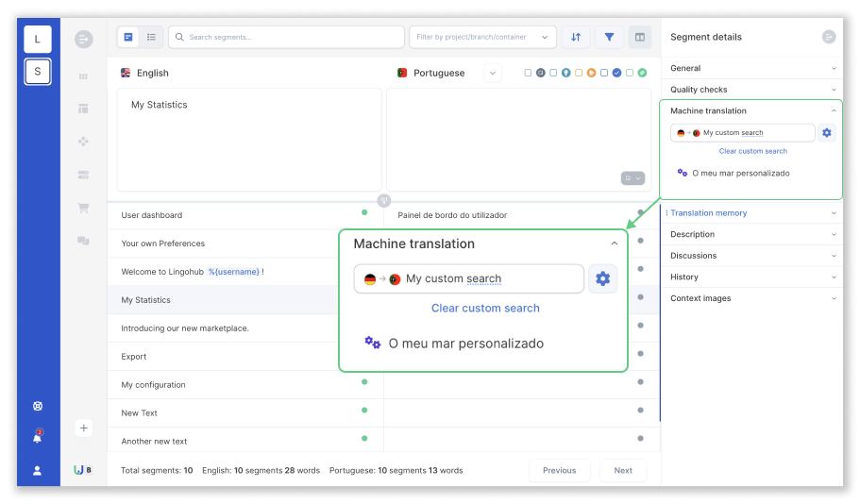Expand the Translation memory section

752,212
